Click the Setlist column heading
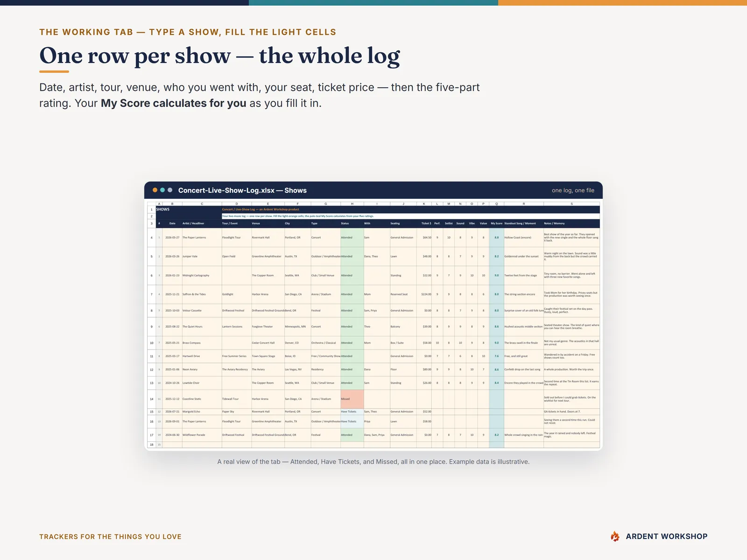This screenshot has height=560, width=747. tap(449, 224)
